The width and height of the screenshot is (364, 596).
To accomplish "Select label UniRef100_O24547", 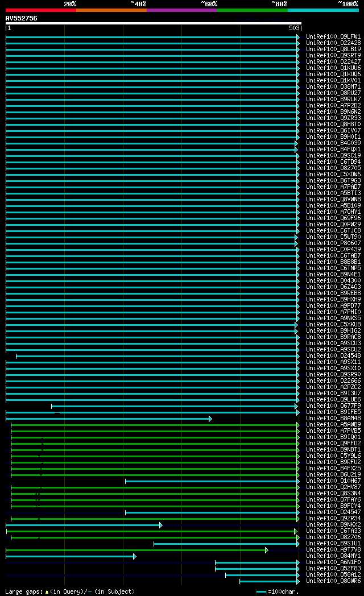I will [333, 512].
